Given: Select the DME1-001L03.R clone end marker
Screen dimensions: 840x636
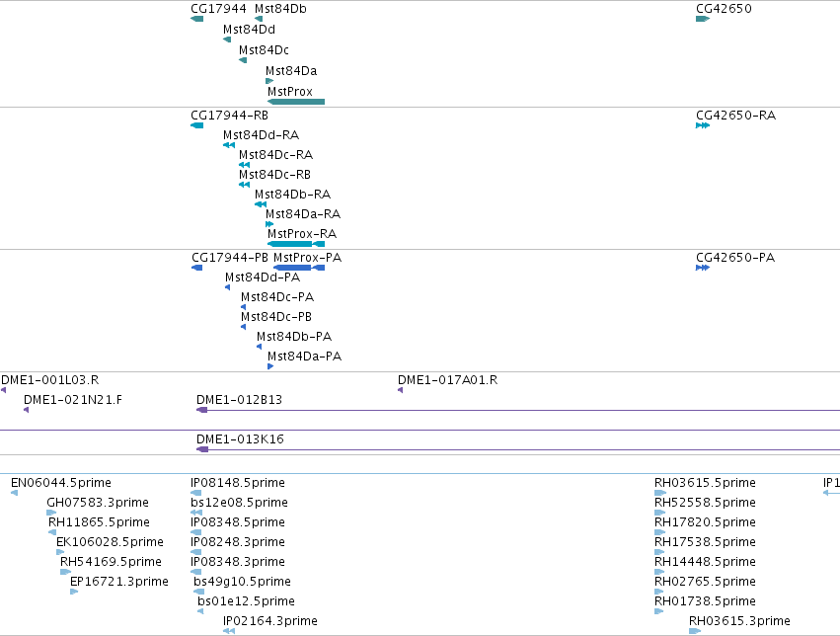Looking at the screenshot, I should click(4, 391).
